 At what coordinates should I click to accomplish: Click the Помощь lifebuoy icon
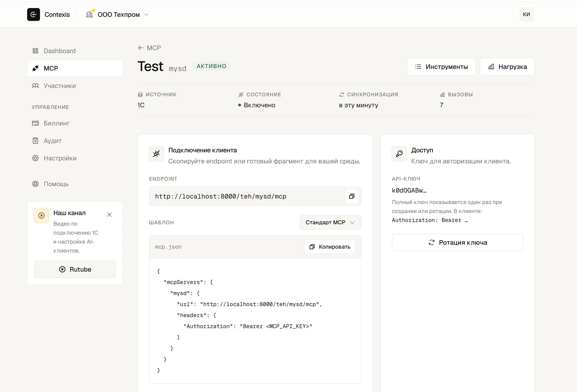click(x=35, y=184)
